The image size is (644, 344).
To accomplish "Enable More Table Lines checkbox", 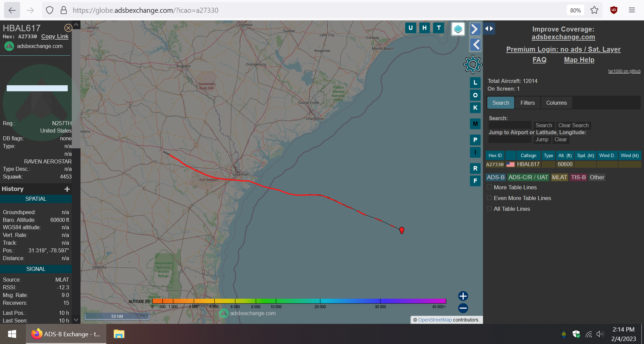I will [x=489, y=187].
